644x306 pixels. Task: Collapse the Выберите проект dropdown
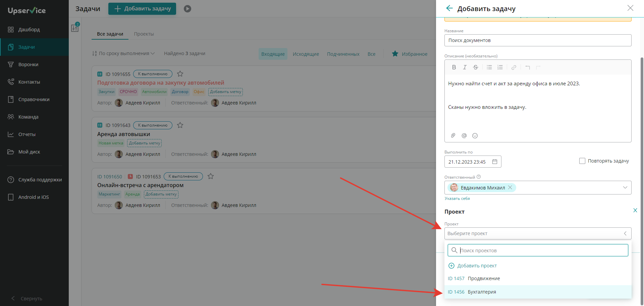(625, 233)
